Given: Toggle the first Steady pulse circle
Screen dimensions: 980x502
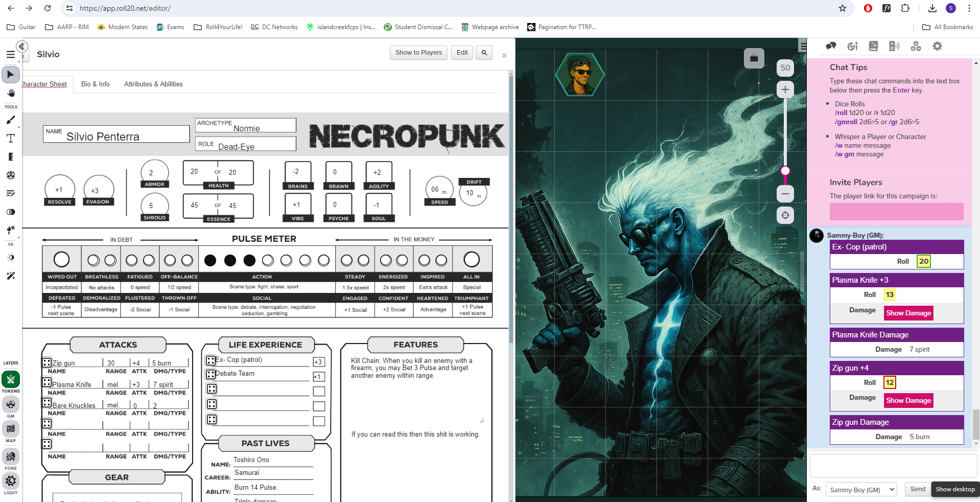Looking at the screenshot, I should 346,261.
